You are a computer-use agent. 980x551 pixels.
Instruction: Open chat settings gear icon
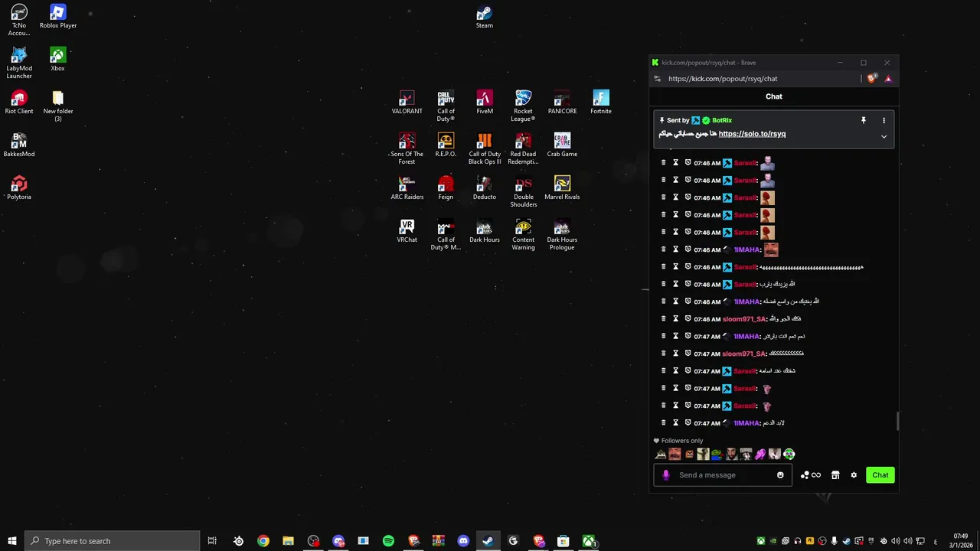(854, 475)
